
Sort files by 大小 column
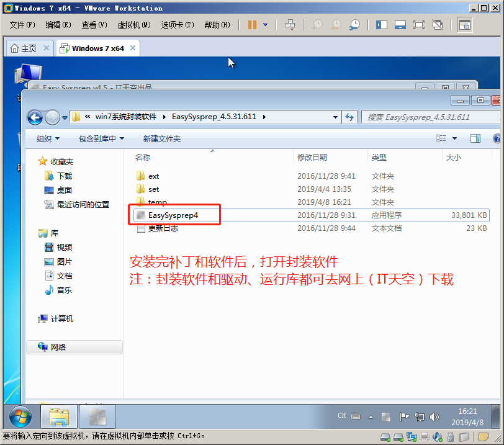point(453,158)
